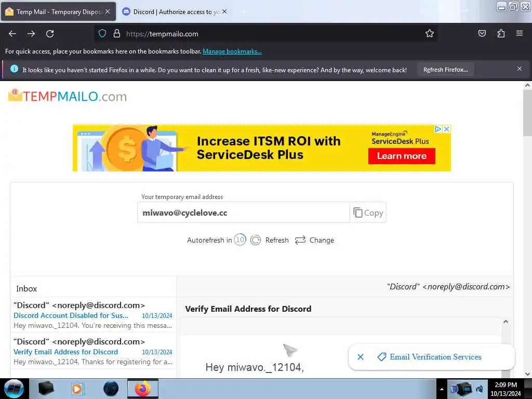
Task: Show hidden system tray icons
Action: pyautogui.click(x=442, y=389)
